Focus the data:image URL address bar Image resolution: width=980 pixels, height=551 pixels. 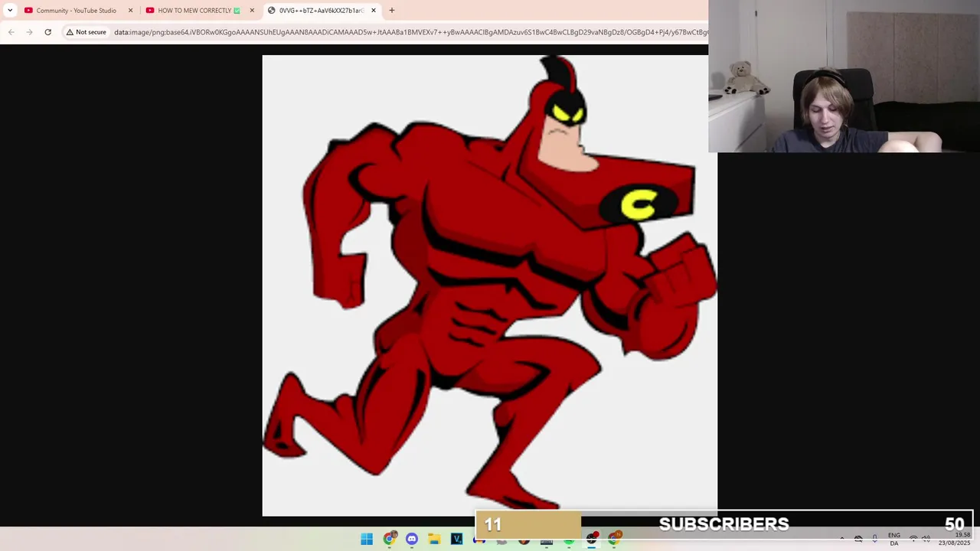(410, 32)
